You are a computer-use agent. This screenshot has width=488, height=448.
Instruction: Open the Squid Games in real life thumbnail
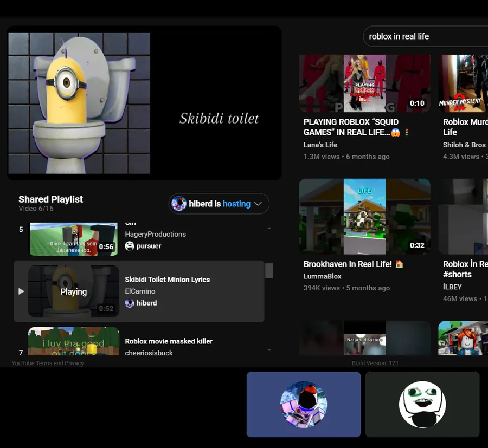click(365, 83)
